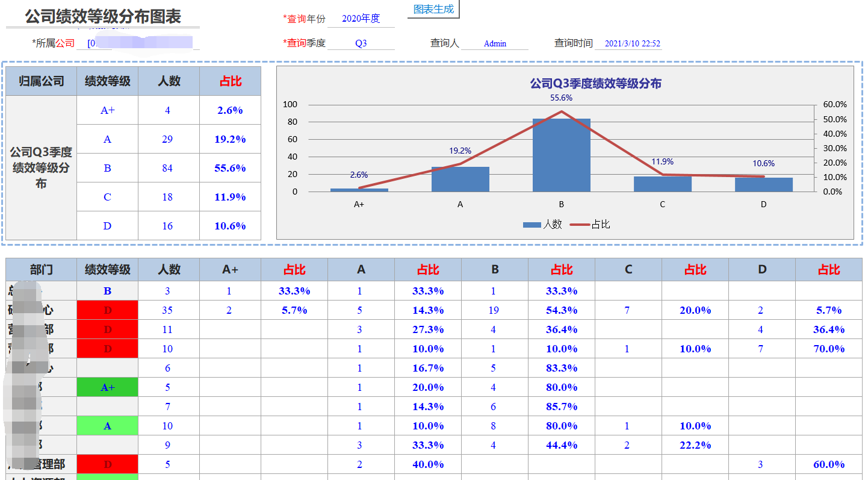The image size is (868, 480).
Task: Select the cell showing 84 people for grade B
Action: [169, 167]
